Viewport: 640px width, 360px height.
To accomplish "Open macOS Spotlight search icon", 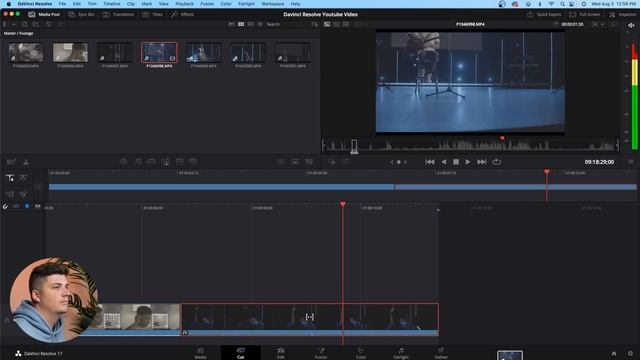I will tap(562, 4).
